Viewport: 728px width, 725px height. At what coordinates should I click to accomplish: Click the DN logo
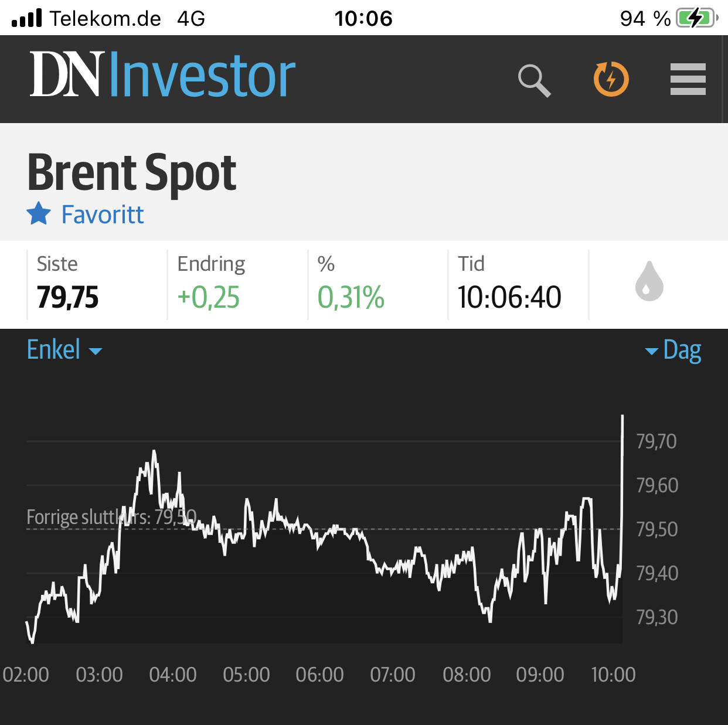point(67,74)
